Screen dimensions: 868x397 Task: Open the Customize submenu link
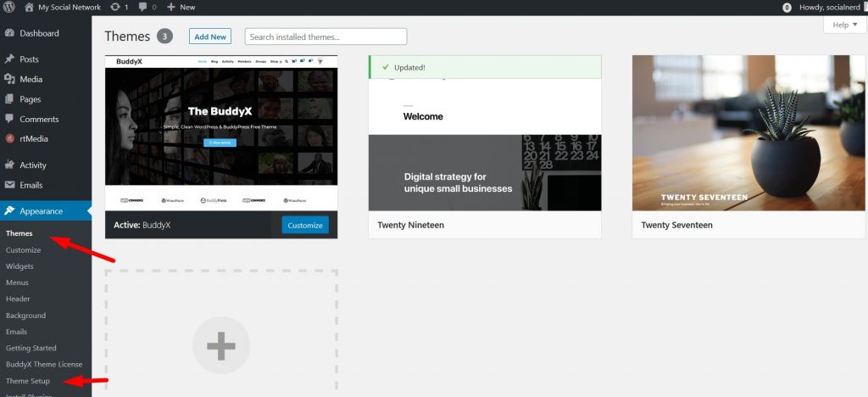23,249
